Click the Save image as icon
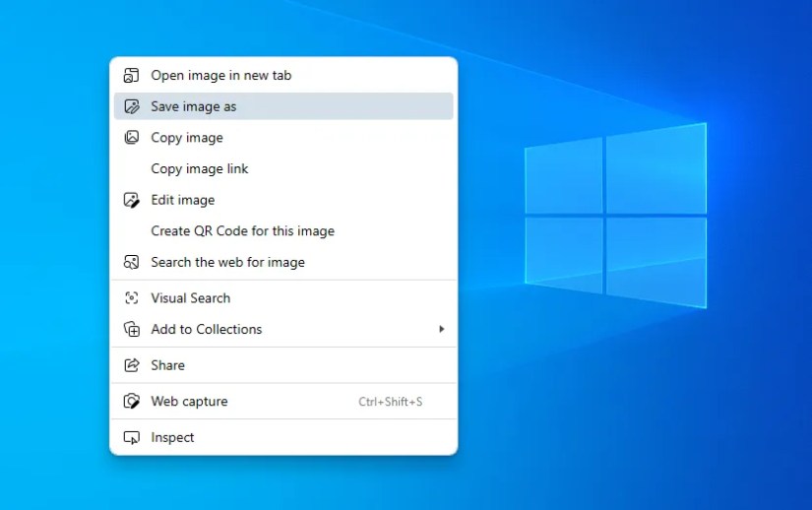Screen dimensions: 812x510 (x=132, y=106)
